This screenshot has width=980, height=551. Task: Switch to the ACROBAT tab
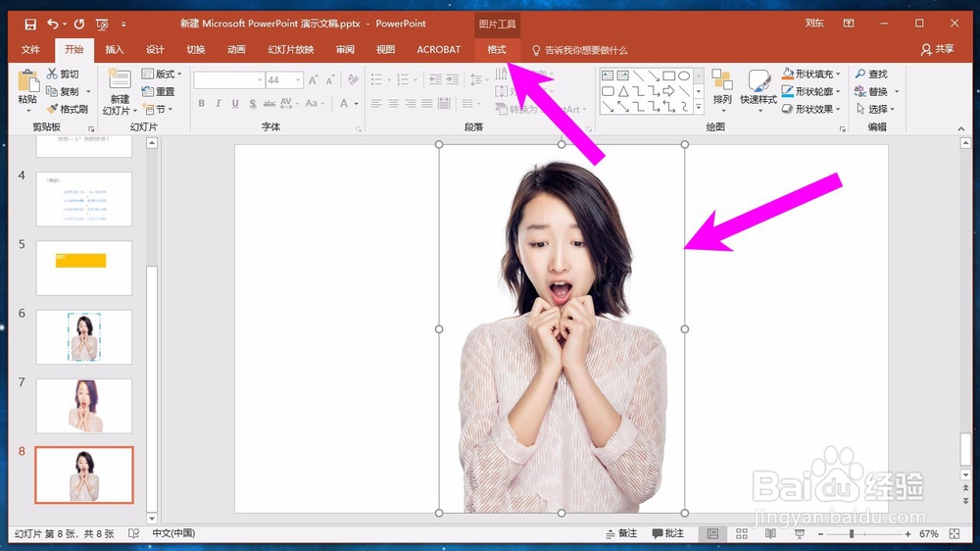click(439, 49)
